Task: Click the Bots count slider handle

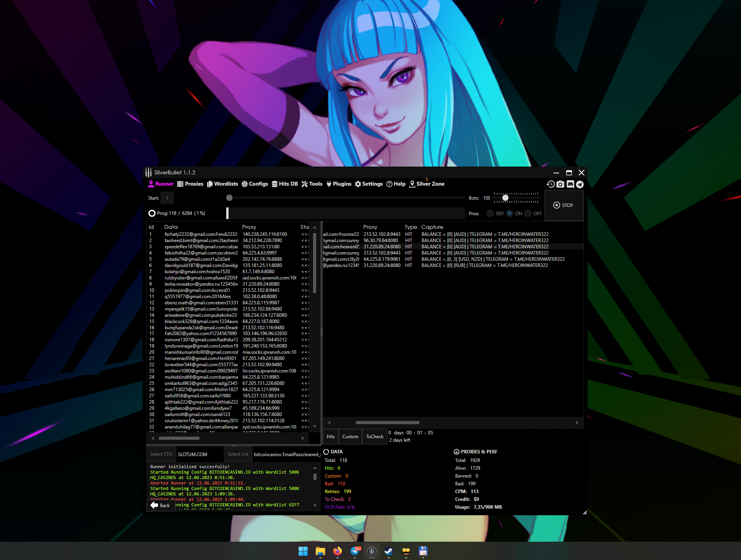Action: point(505,198)
